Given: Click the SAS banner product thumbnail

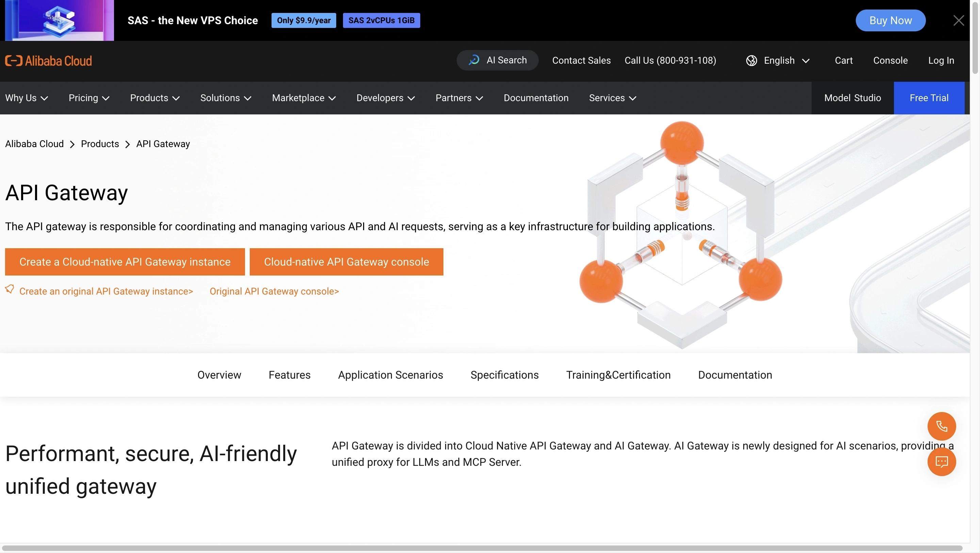Looking at the screenshot, I should 59,20.
